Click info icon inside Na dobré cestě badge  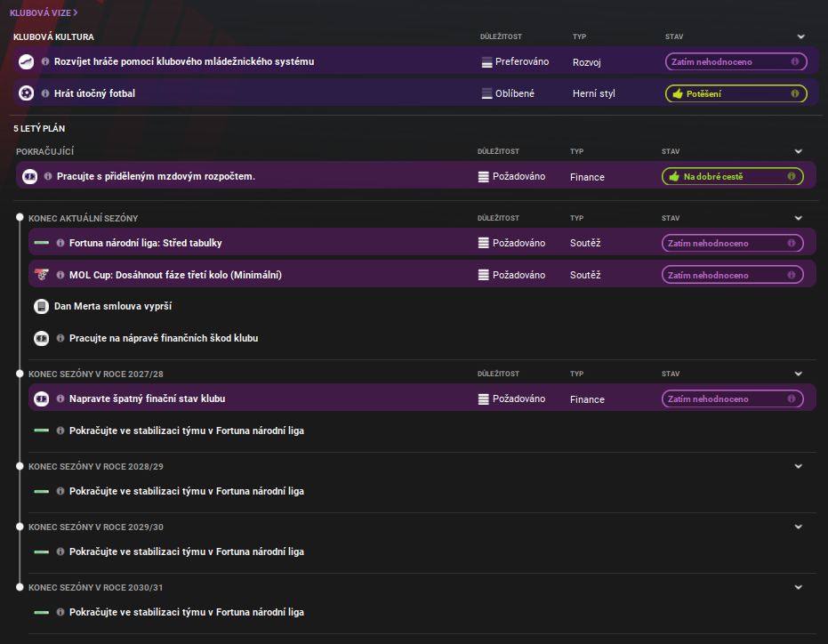pyautogui.click(x=791, y=176)
